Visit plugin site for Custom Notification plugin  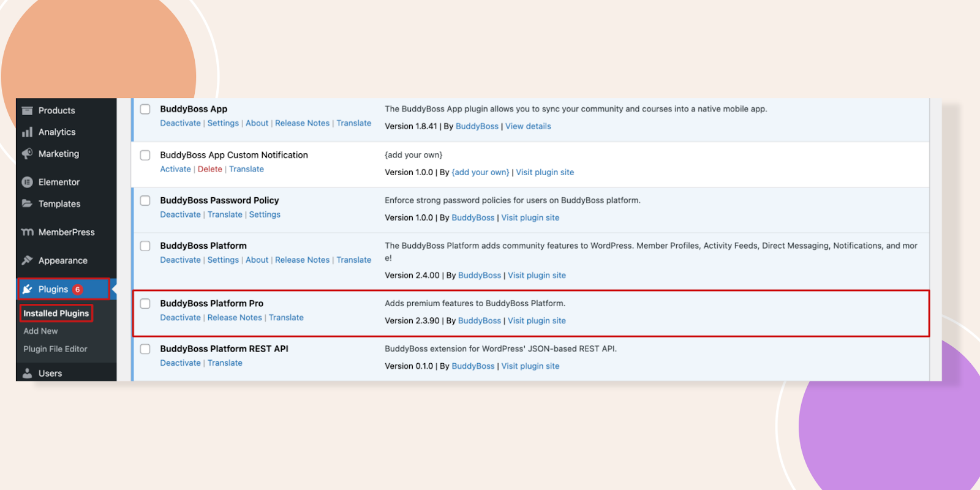[545, 172]
